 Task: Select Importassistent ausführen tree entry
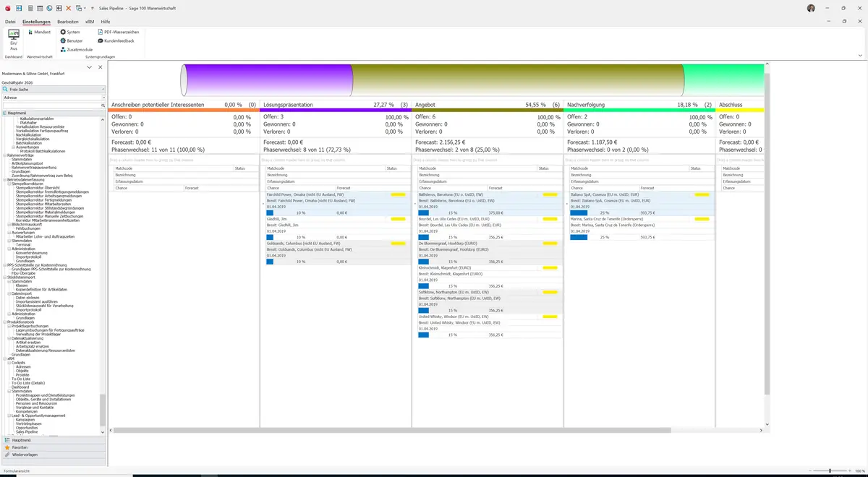click(36, 301)
